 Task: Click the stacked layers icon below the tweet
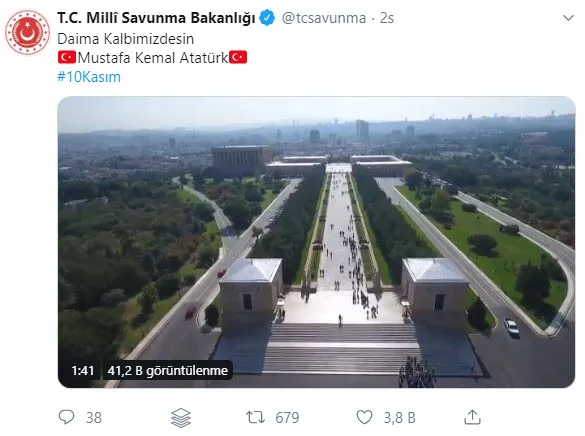(x=181, y=418)
